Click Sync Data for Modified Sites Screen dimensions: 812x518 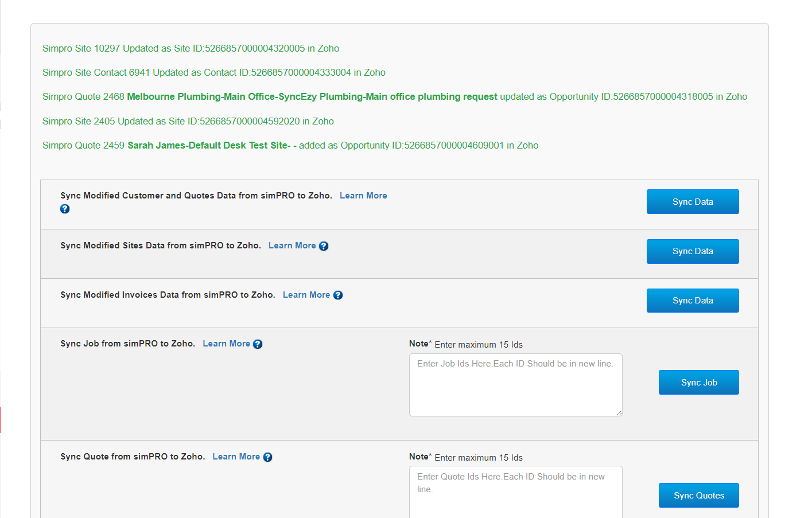click(x=693, y=251)
